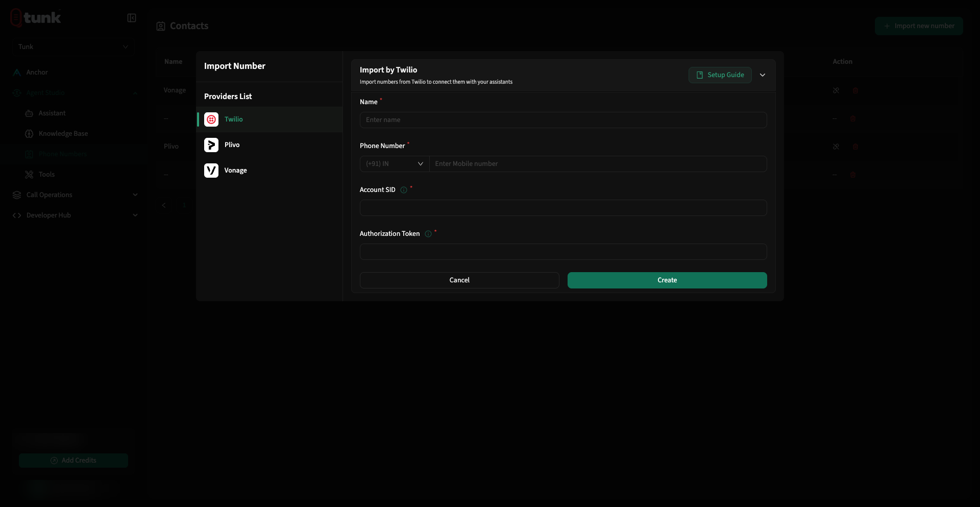Click the Plivo logo icon
This screenshot has width=980, height=507.
point(211,145)
